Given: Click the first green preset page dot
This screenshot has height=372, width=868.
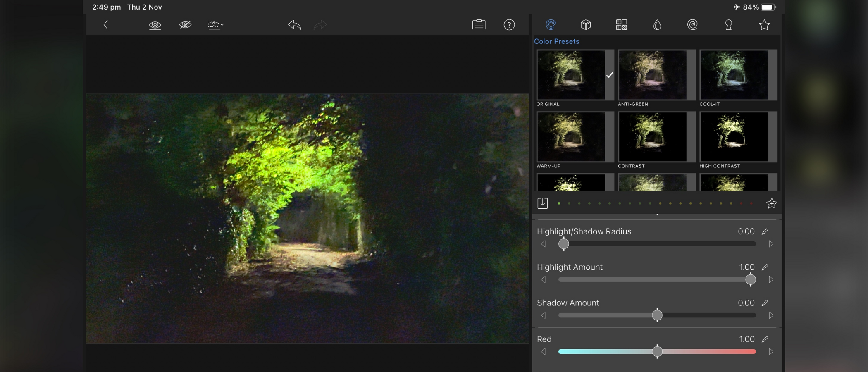Looking at the screenshot, I should coord(559,203).
